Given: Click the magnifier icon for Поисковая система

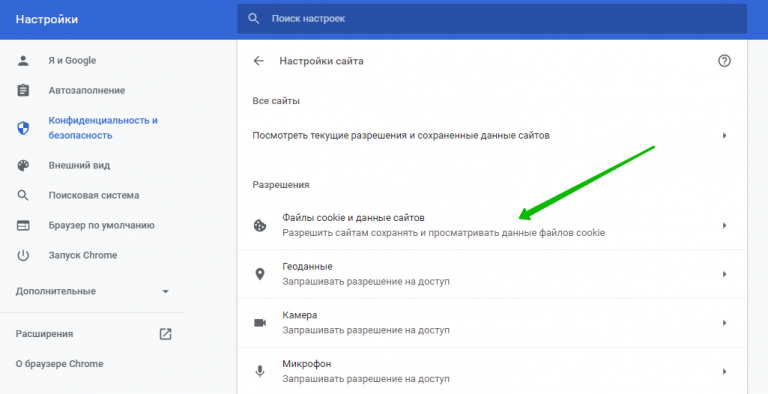Looking at the screenshot, I should [23, 195].
